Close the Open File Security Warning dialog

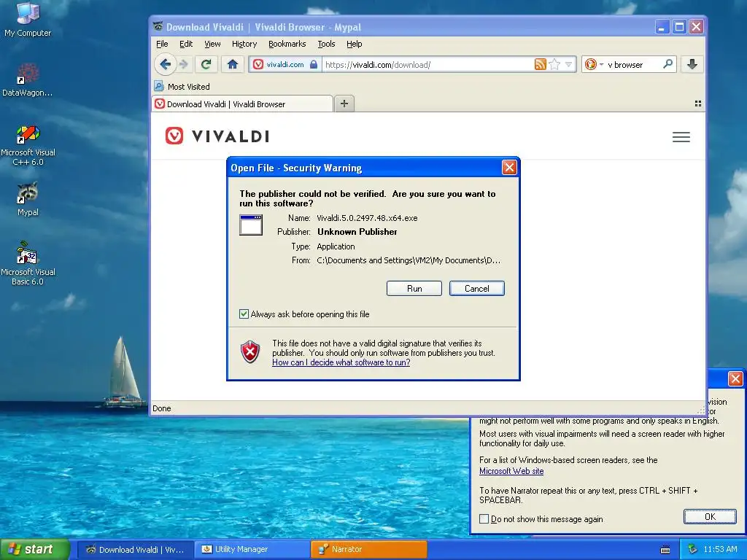[x=509, y=168]
